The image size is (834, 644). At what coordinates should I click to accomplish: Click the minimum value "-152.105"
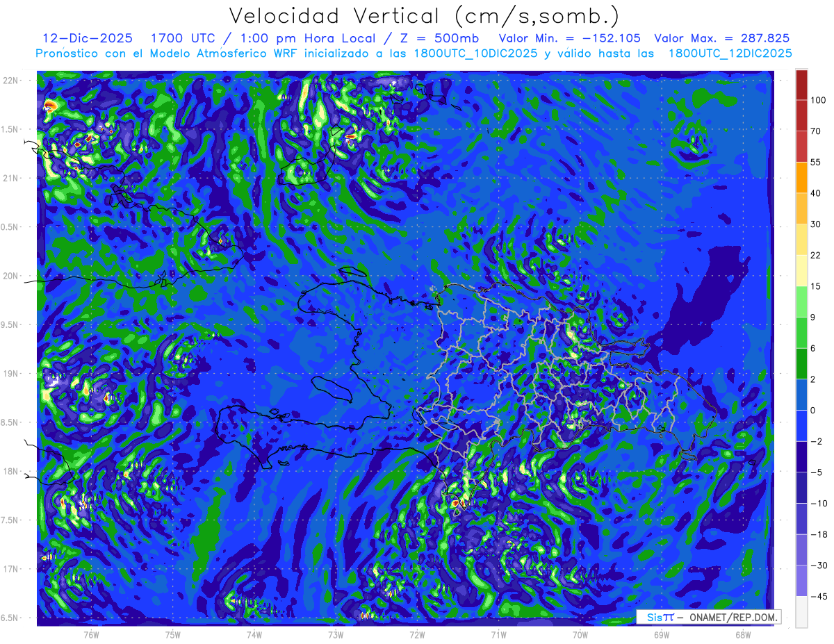point(611,38)
